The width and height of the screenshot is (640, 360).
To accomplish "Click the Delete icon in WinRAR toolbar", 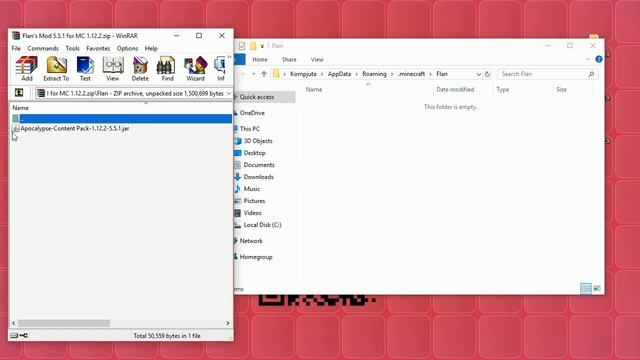I will point(140,69).
